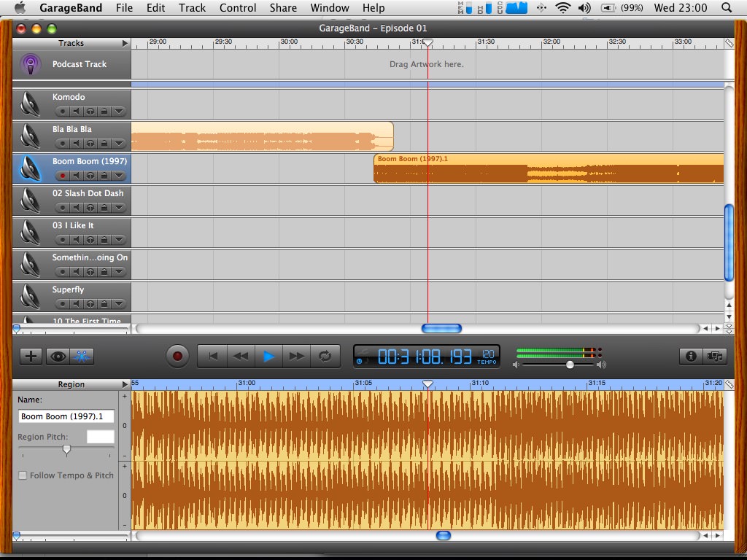The height and width of the screenshot is (560, 747).
Task: Expand automation for the Superfly track
Action: [x=119, y=304]
